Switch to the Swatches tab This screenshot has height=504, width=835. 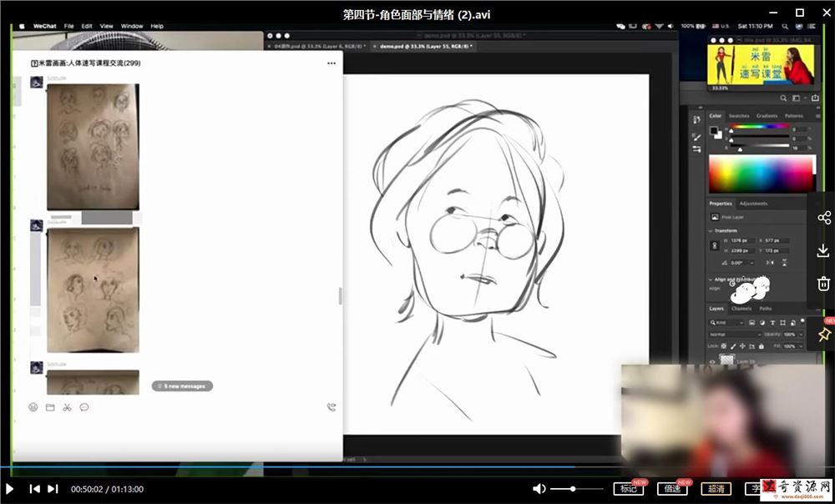pos(739,115)
